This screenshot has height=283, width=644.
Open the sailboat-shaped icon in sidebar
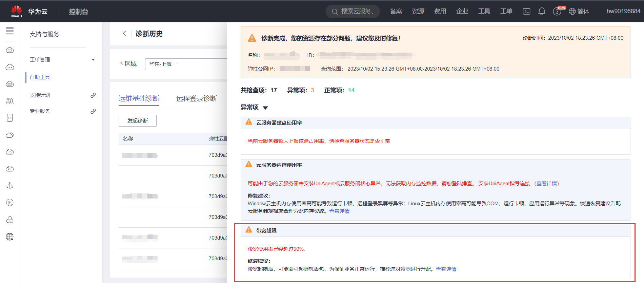coord(10,186)
